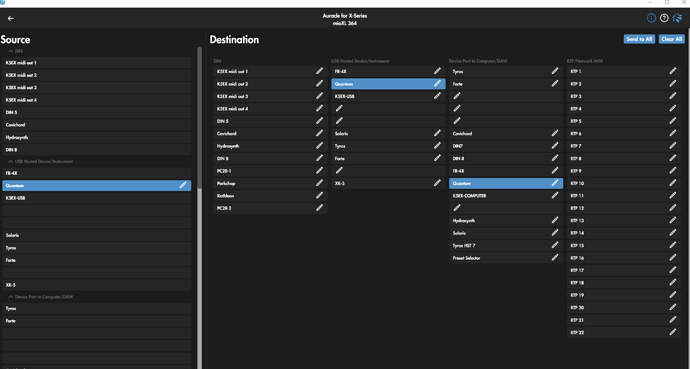
Task: Edit Quantum pencil in Device Port destination column
Action: tap(555, 183)
